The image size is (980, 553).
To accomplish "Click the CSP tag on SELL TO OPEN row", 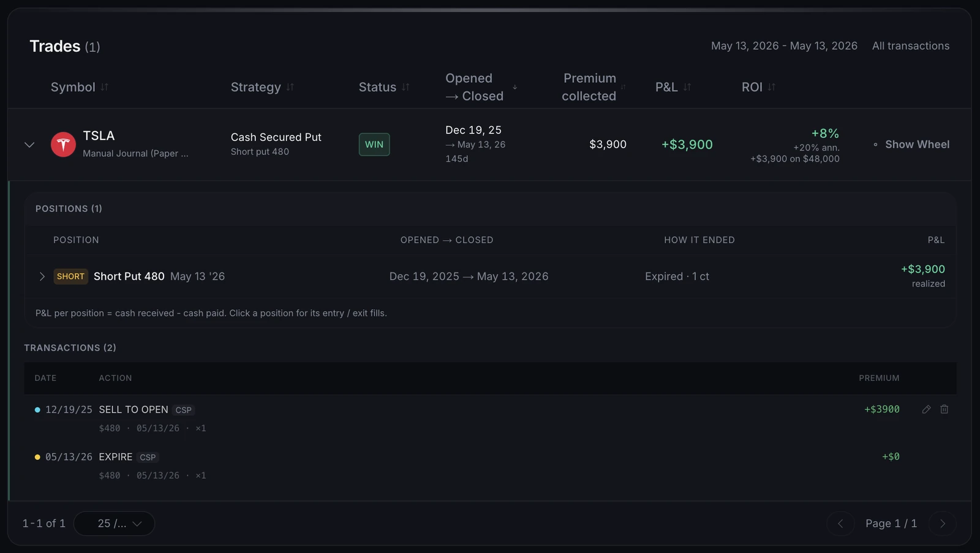I will 184,410.
